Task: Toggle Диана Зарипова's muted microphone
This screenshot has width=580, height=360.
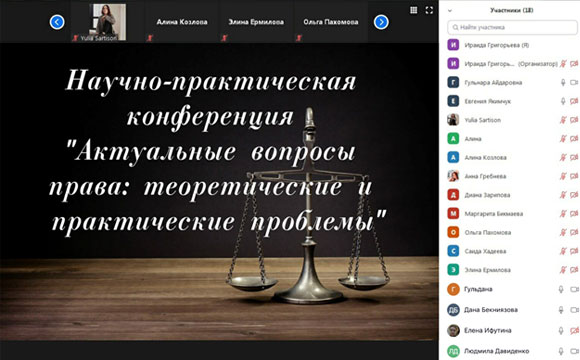Action: click(x=563, y=195)
